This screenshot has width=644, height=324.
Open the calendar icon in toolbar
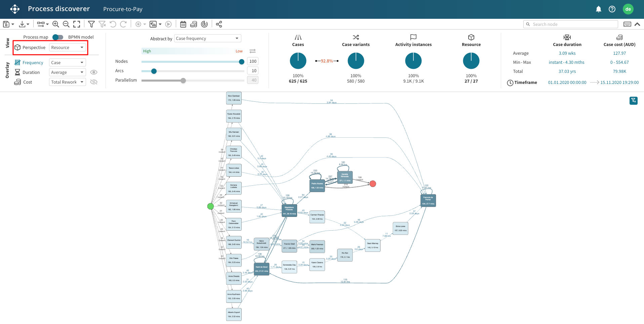(183, 24)
